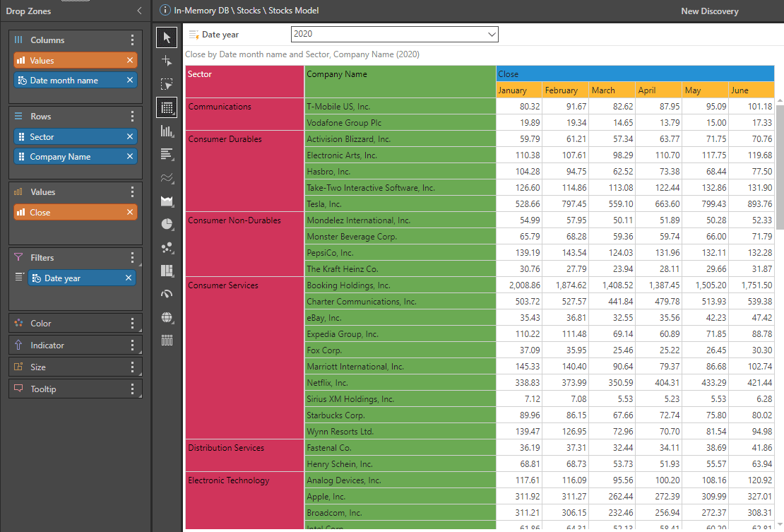Select the Tesla, Inc. row label
Screen dimensions: 784x532
[400, 204]
